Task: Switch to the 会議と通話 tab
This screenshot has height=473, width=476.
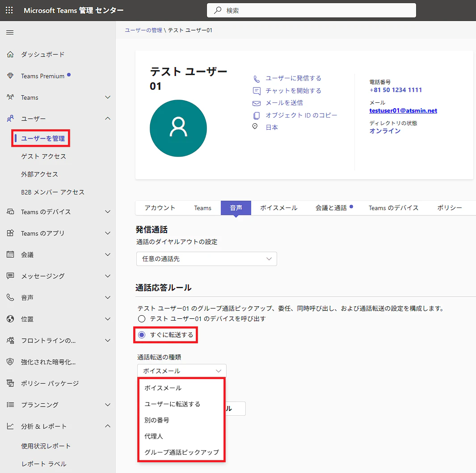Action: [x=334, y=208]
